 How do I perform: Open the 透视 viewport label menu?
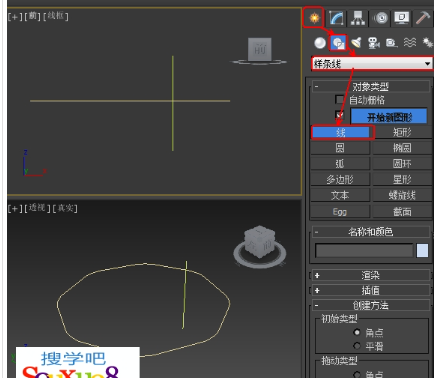[37, 208]
